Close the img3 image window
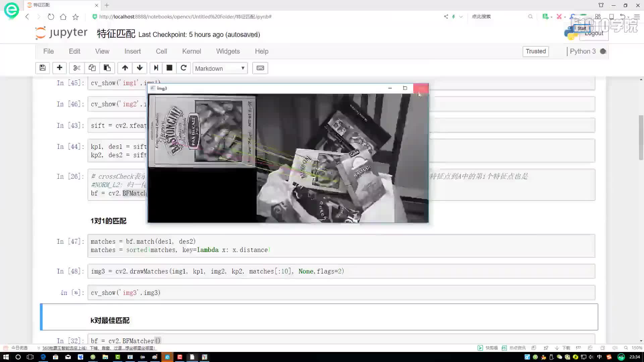644x362 pixels. point(421,88)
